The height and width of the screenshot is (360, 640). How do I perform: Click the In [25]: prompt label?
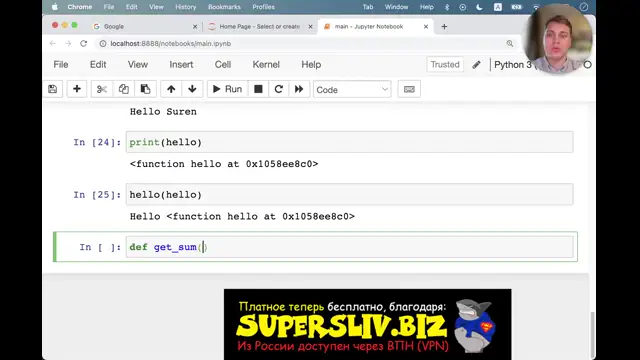click(x=97, y=195)
